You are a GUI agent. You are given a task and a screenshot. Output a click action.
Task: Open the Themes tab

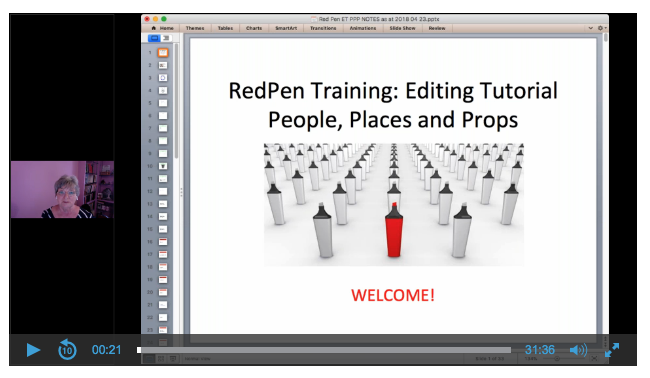(x=195, y=28)
